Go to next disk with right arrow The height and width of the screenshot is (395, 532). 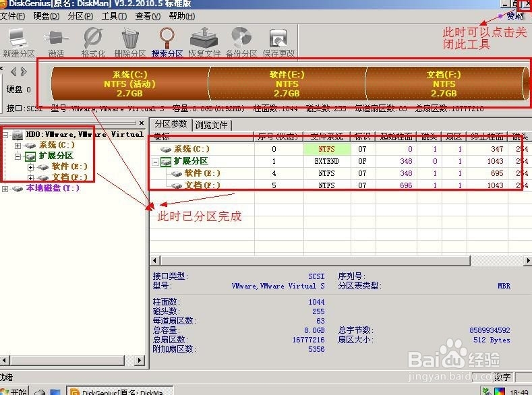point(24,72)
